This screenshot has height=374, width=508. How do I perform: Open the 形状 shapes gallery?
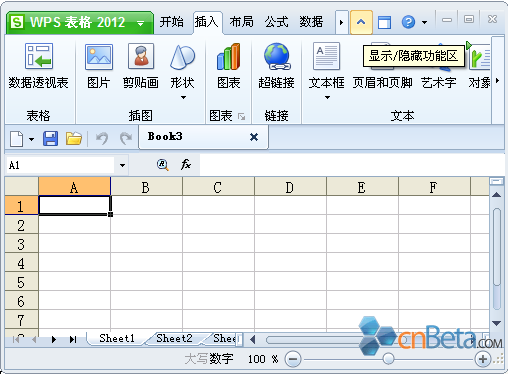coord(182,71)
